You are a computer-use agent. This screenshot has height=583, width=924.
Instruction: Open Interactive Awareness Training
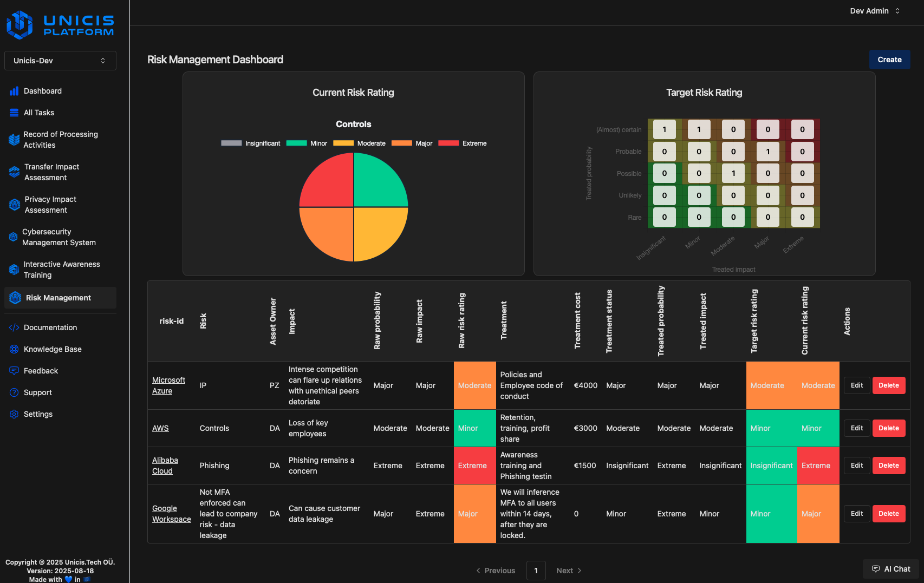(x=61, y=270)
